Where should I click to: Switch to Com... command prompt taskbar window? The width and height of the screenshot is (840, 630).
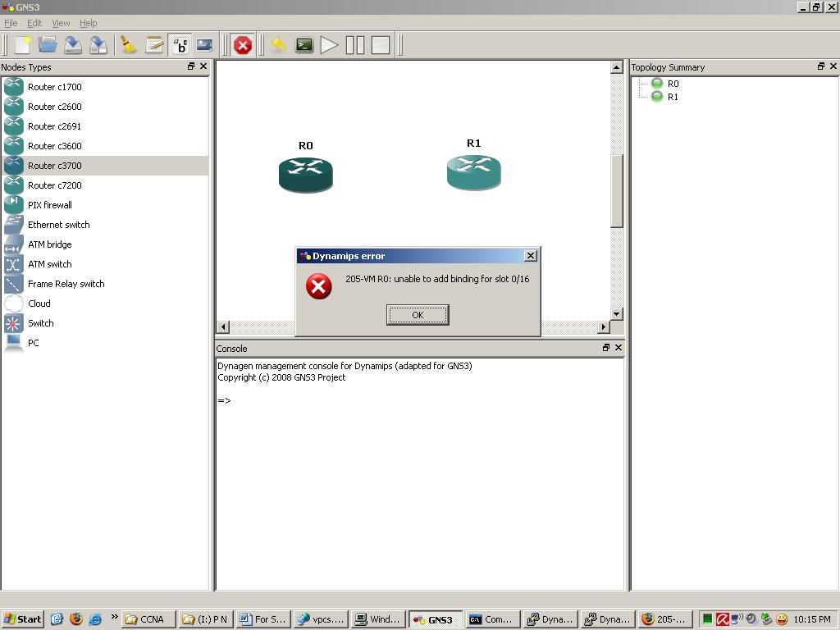tap(493, 619)
